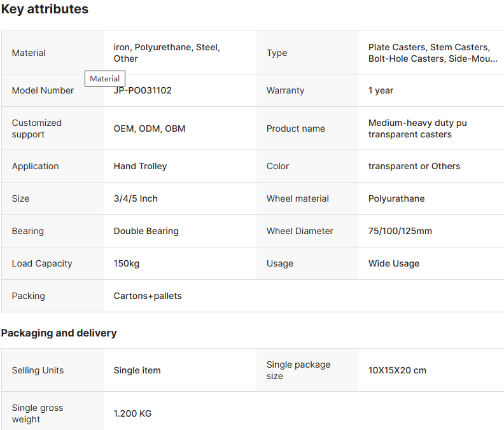Viewport: 504px width, 430px height.
Task: Select the 3/4/5 Inch size value
Action: 136,198
